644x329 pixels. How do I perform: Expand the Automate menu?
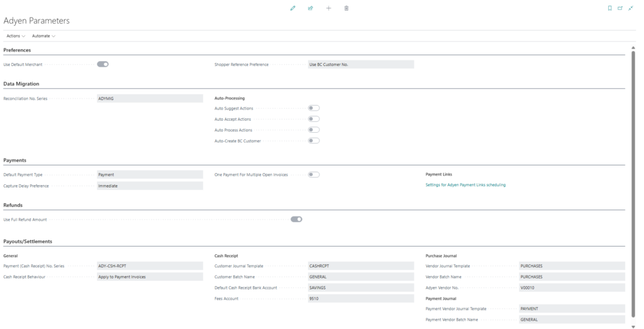43,36
